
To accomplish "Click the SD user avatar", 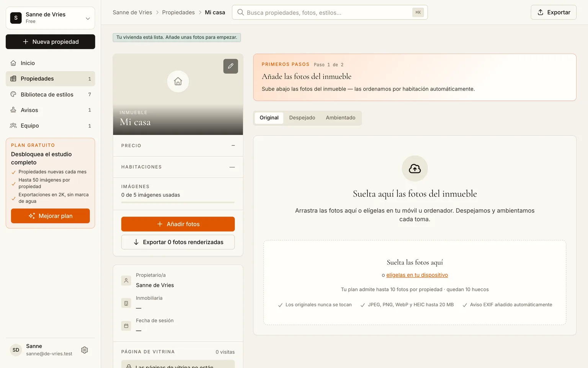I will [16, 350].
